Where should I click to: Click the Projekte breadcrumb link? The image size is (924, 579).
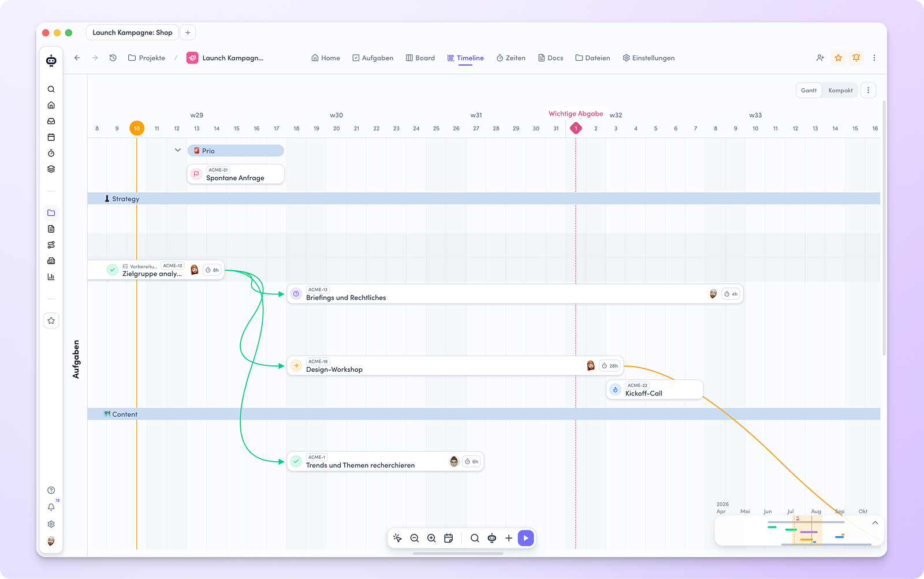point(147,58)
